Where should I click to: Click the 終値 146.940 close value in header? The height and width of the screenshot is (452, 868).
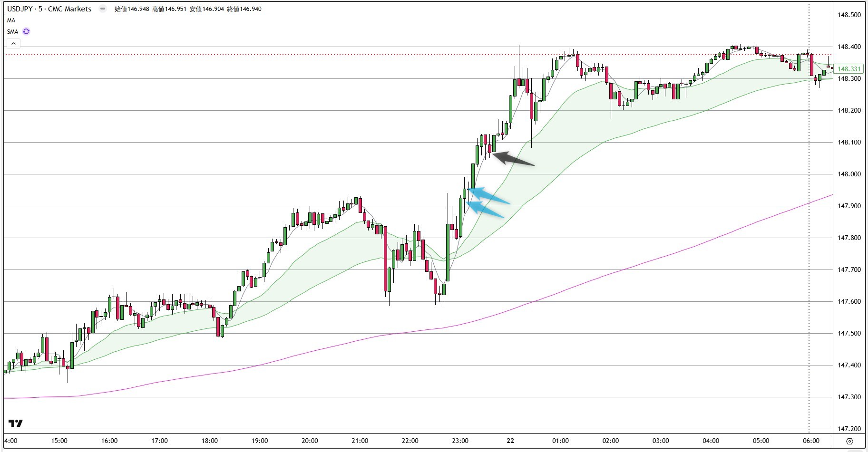[244, 9]
